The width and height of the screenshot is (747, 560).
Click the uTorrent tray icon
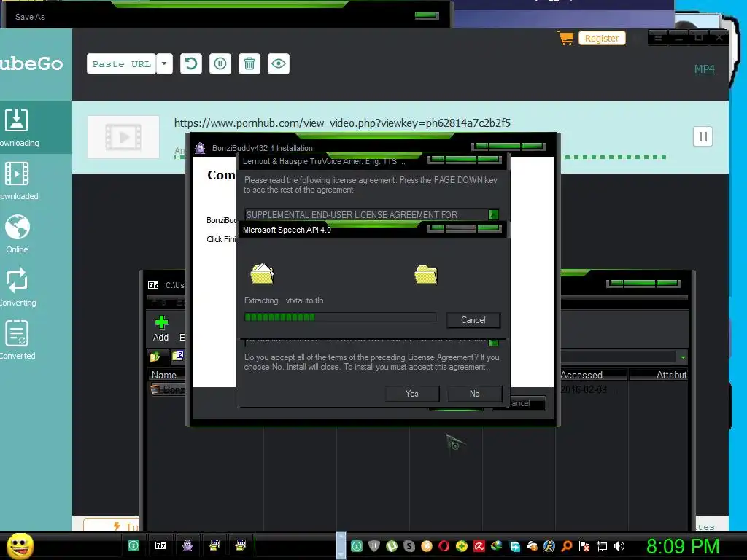[392, 546]
